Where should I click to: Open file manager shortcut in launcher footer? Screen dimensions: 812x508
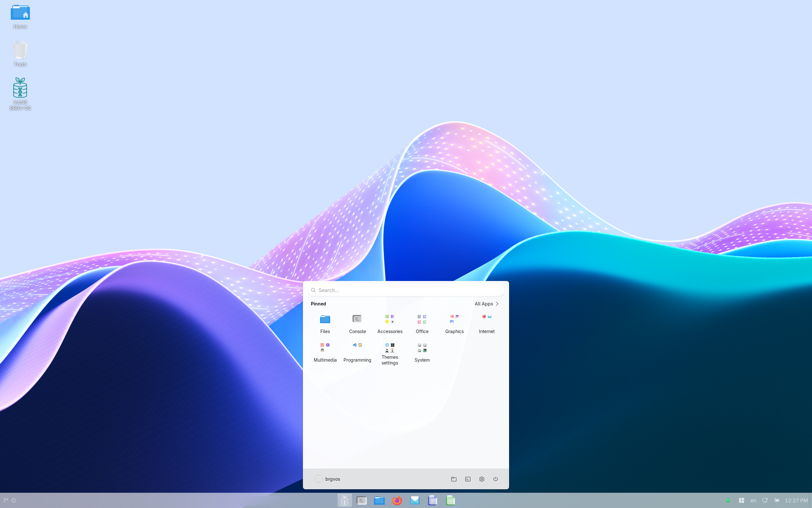tap(454, 479)
